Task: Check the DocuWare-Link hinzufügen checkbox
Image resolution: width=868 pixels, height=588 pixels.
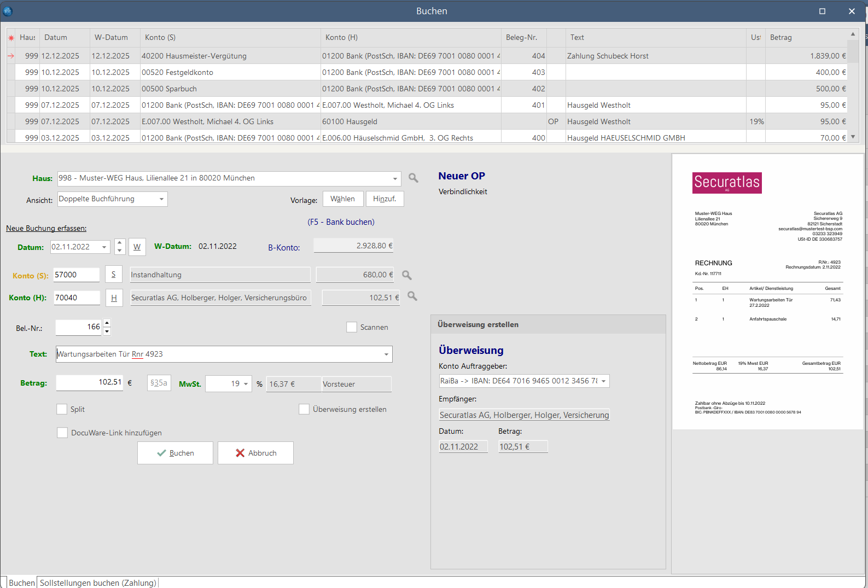Action: 62,433
